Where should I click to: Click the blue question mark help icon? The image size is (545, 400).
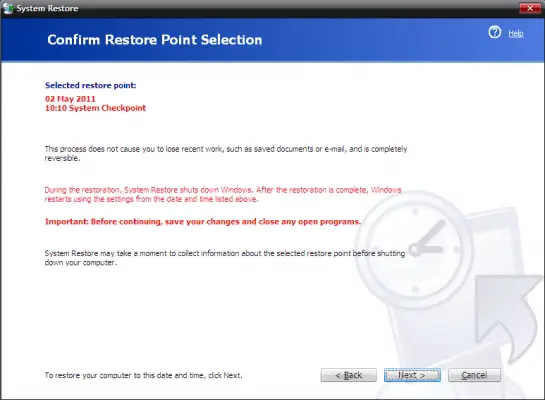pyautogui.click(x=495, y=32)
